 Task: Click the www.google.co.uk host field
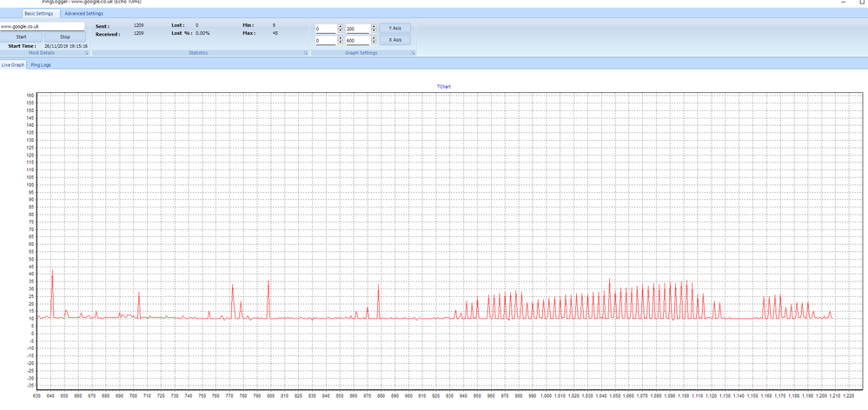[42, 26]
